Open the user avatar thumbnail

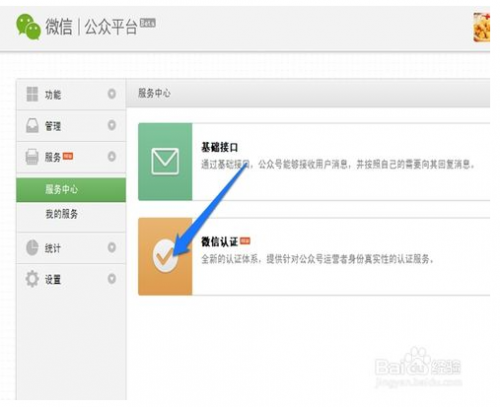pos(482,27)
